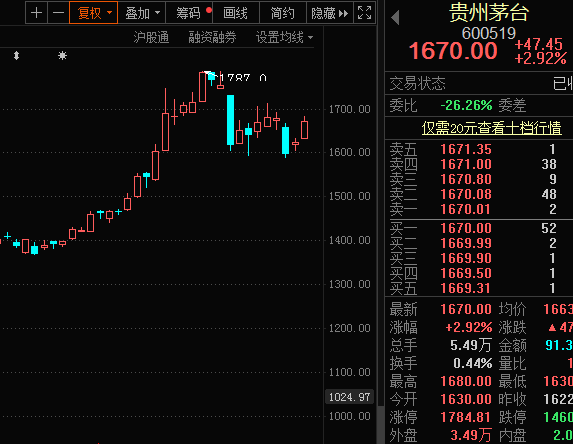Screen dimensions: 573x444
Task: Click the 1787 high price label
Action: click(243, 78)
